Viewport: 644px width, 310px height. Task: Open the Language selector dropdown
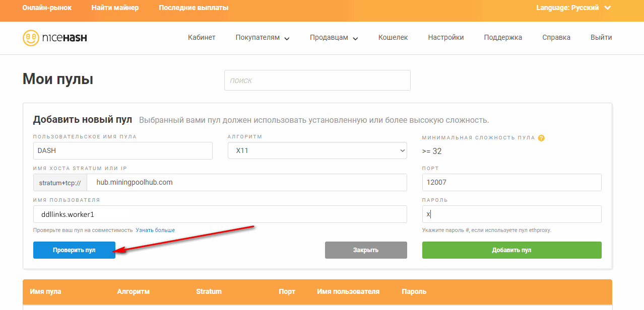(573, 8)
